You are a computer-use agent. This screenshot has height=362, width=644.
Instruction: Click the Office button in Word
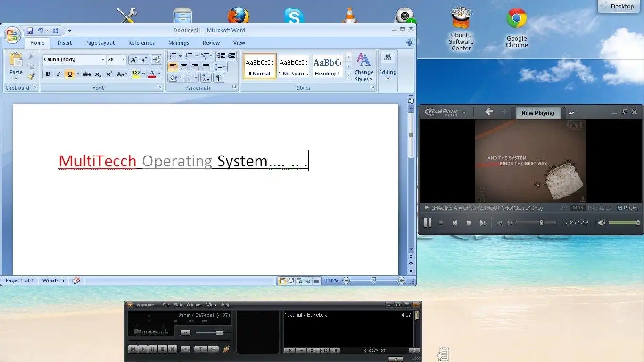tap(12, 35)
